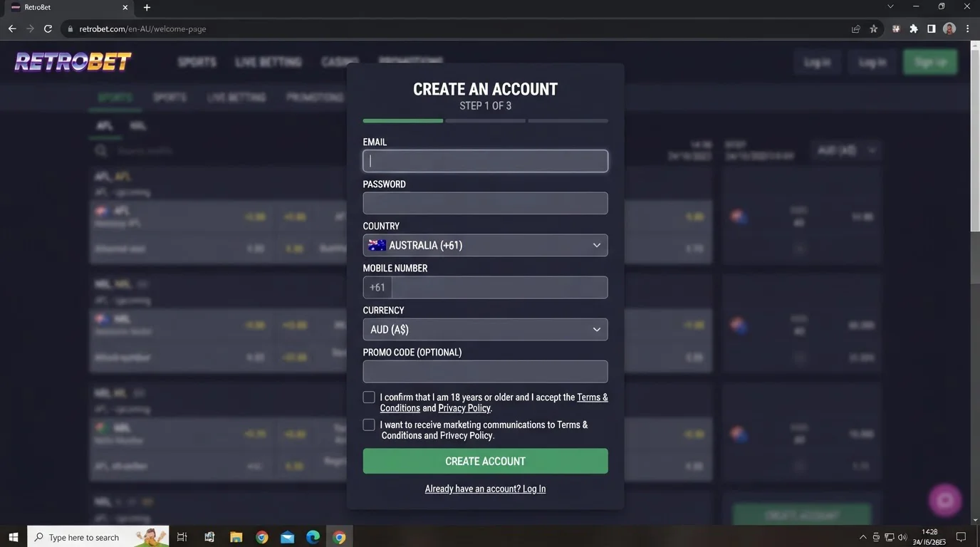Tick the 18 years or older checkbox
Viewport: 980px width, 547px height.
click(x=369, y=397)
